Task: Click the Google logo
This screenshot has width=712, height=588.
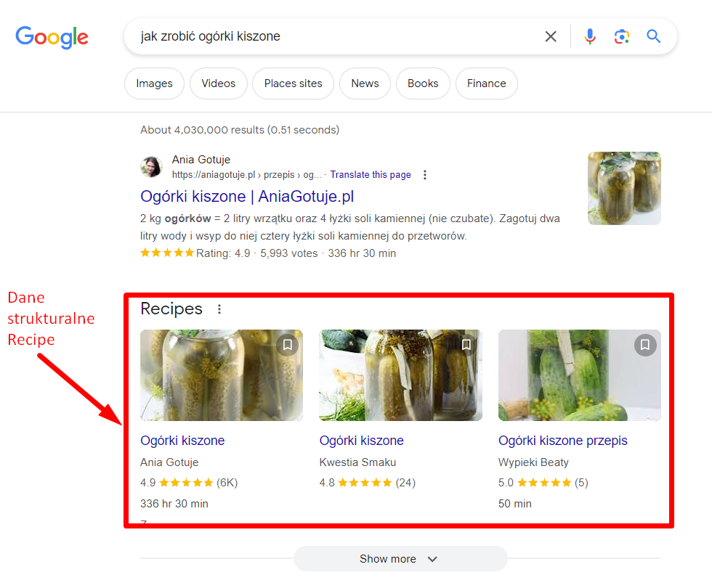Action: coord(52,37)
